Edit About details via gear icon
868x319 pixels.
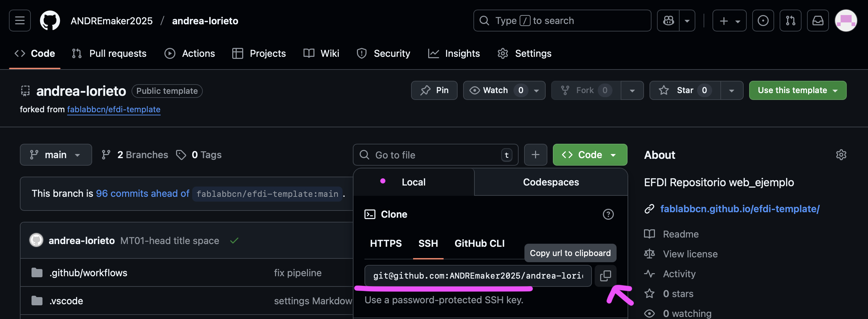pyautogui.click(x=841, y=155)
